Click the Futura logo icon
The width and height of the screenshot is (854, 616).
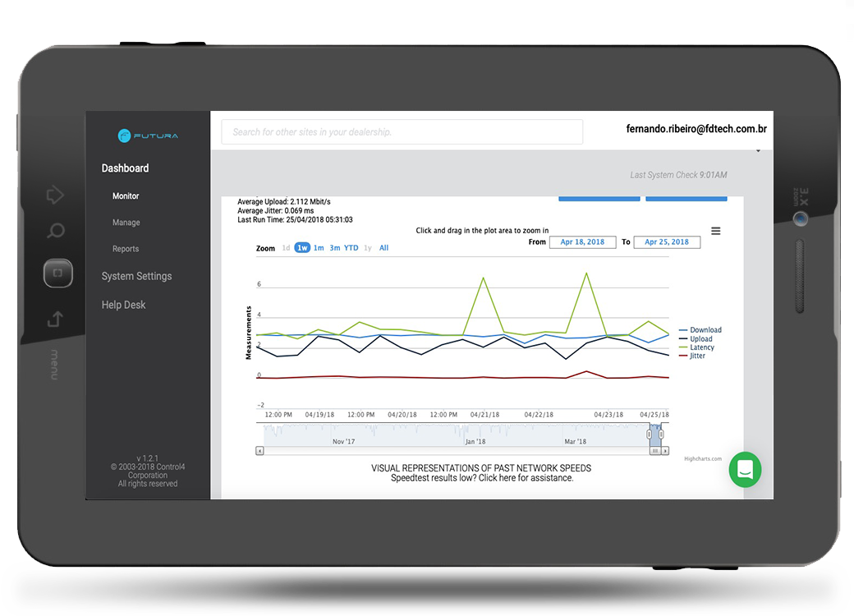[124, 136]
